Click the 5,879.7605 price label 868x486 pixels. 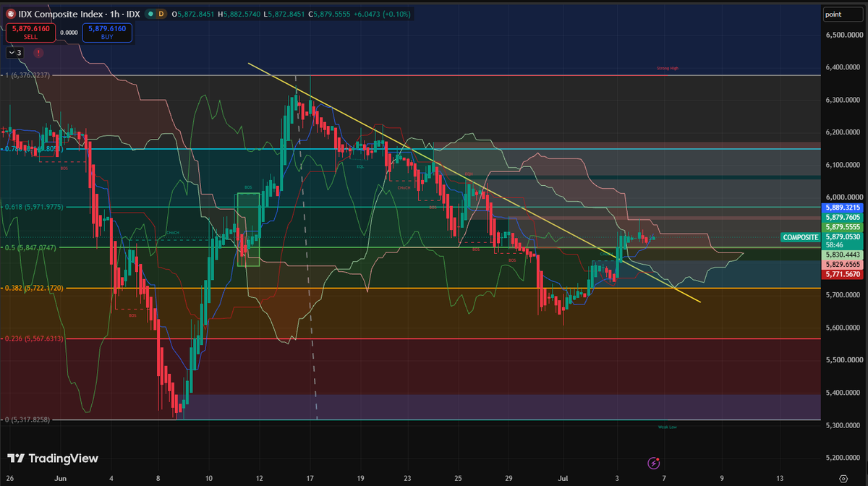click(x=843, y=217)
